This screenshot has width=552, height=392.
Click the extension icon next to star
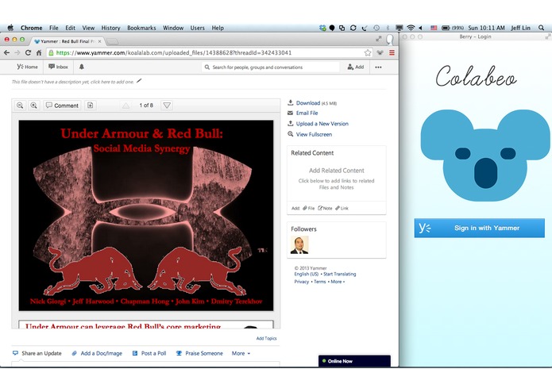click(x=380, y=52)
